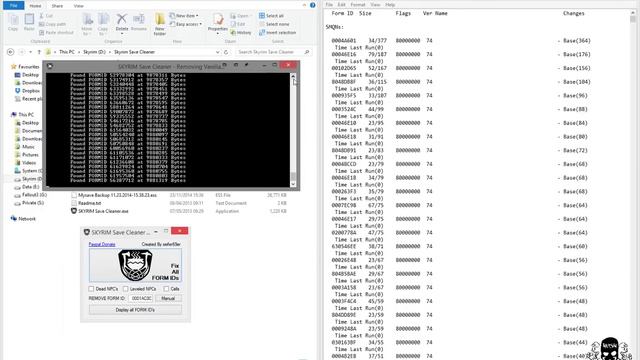Open the New item dropdown
The image size is (640, 360).
(x=184, y=16)
